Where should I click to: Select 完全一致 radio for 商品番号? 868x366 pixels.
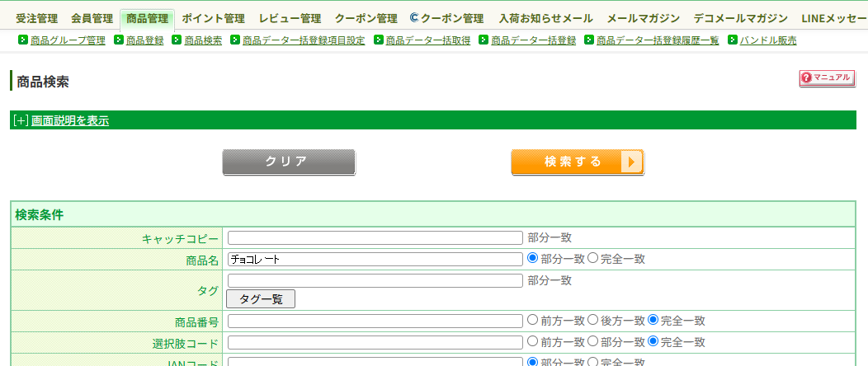(653, 320)
